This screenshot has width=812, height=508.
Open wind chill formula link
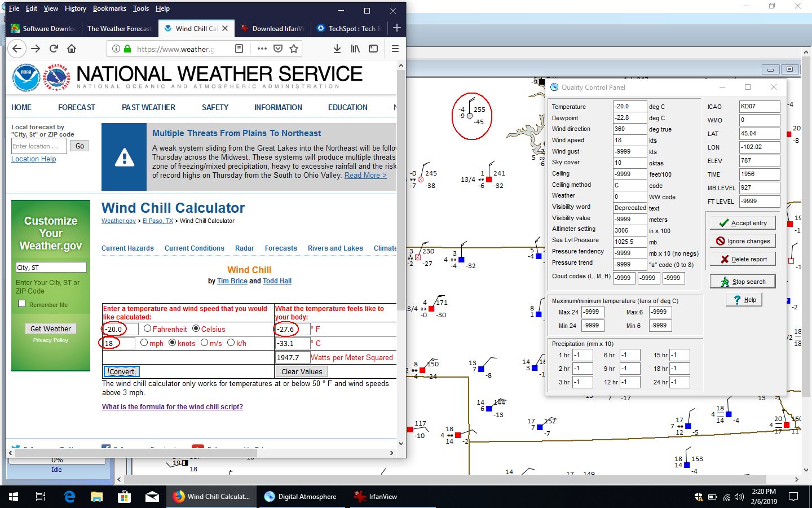click(173, 406)
